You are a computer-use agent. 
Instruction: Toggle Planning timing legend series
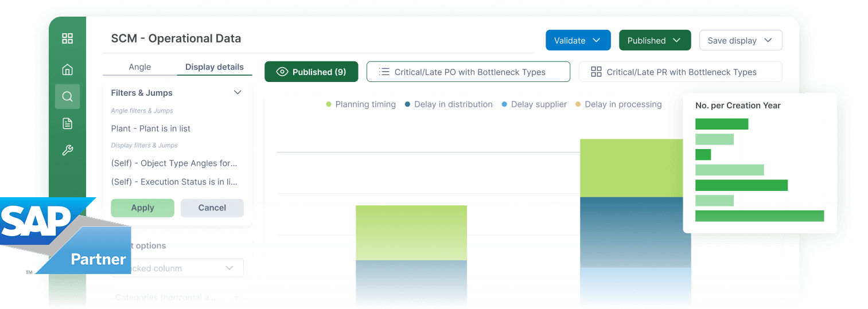[360, 104]
